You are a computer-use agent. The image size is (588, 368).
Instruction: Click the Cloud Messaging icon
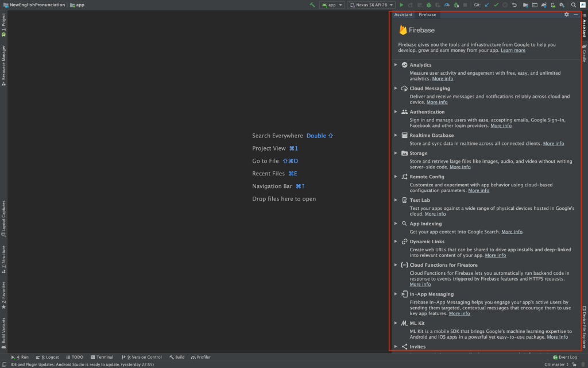[405, 89]
